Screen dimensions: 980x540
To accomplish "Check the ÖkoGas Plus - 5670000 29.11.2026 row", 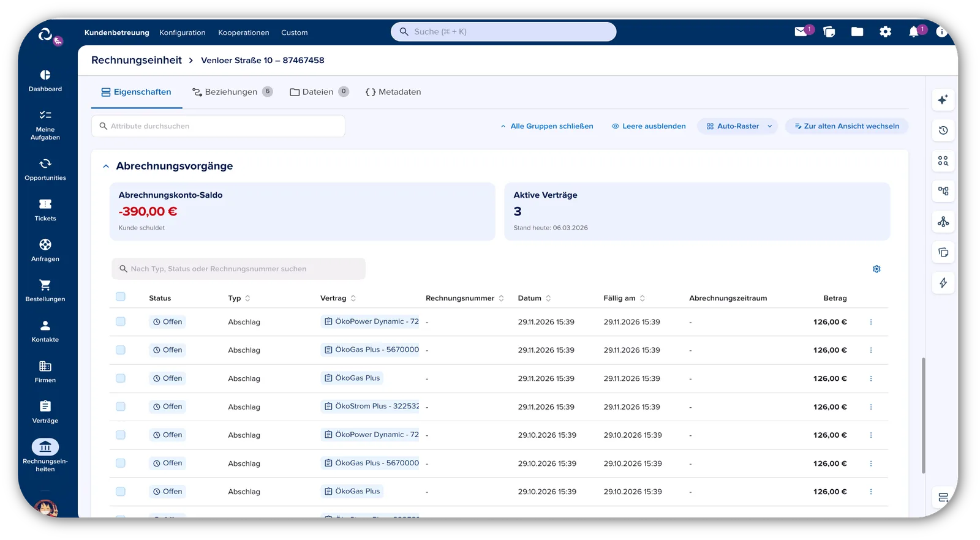I will 121,350.
